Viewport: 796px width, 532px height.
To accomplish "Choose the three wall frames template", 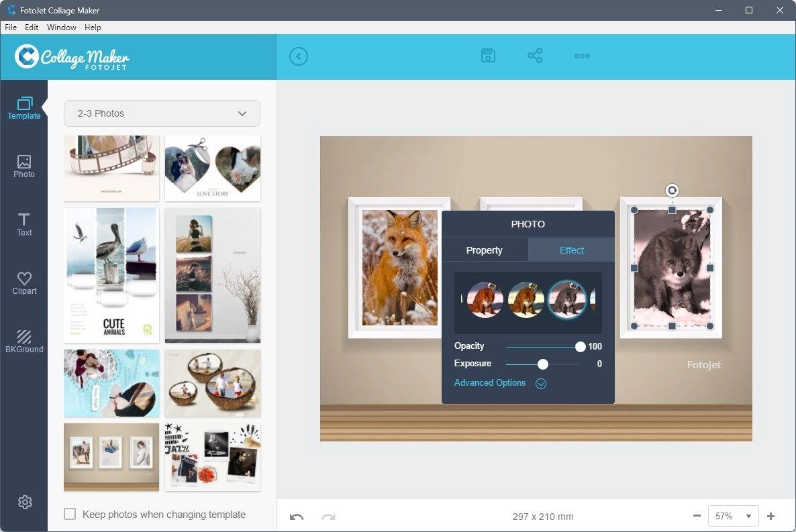I will [x=111, y=457].
